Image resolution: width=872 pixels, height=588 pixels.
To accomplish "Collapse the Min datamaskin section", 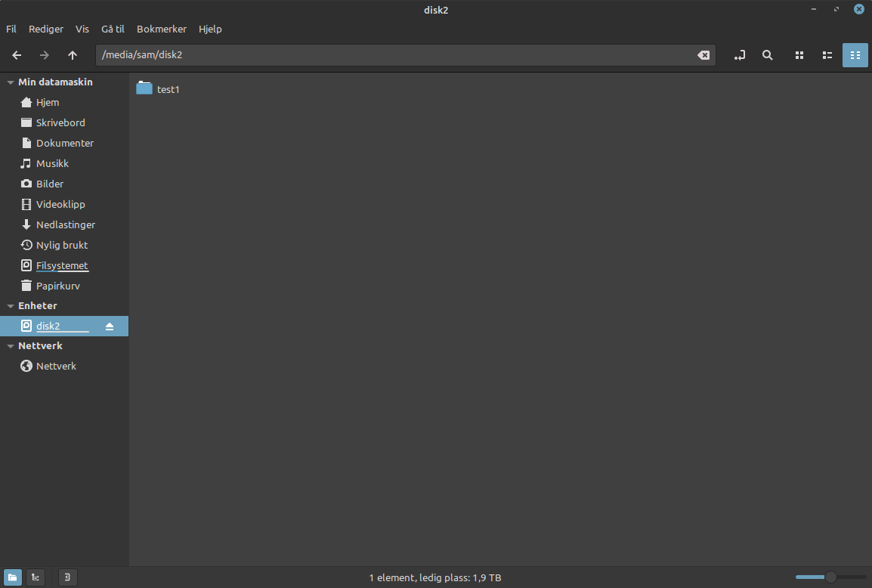I will tap(10, 82).
